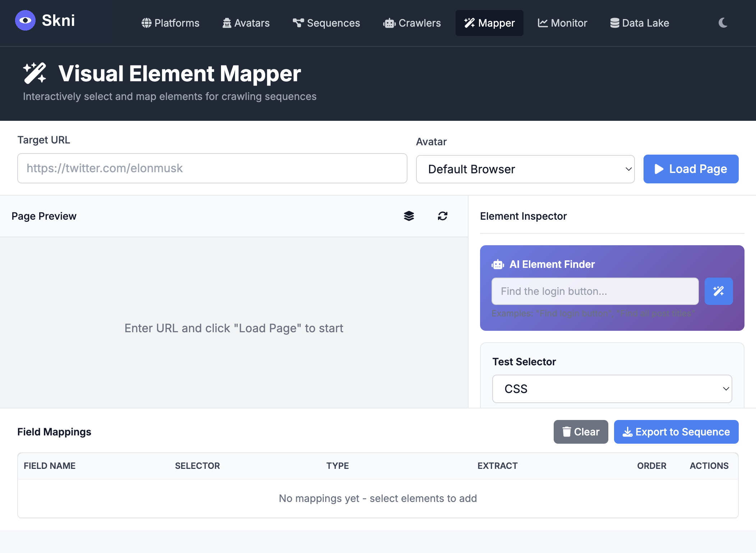The height and width of the screenshot is (553, 756).
Task: Expand the Avatar Default Browser dropdown
Action: (x=525, y=169)
